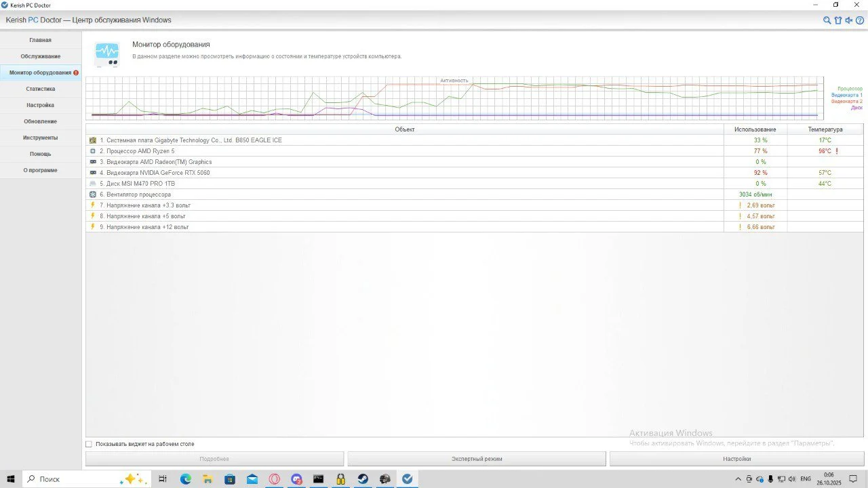Image resolution: width=868 pixels, height=488 pixels.
Task: Click motherboard icon for Gigabyte B850 row
Action: click(93, 140)
